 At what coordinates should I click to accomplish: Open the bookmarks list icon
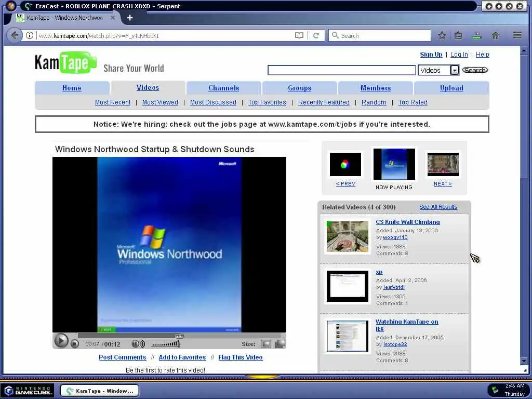[458, 35]
